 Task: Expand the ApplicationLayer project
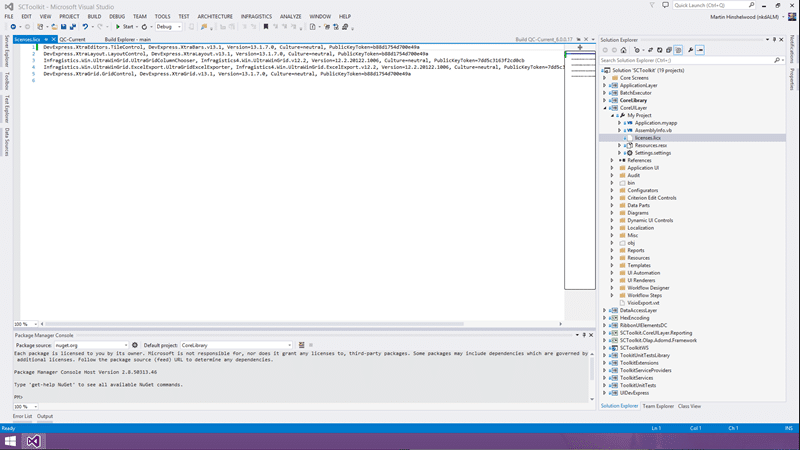coord(605,85)
